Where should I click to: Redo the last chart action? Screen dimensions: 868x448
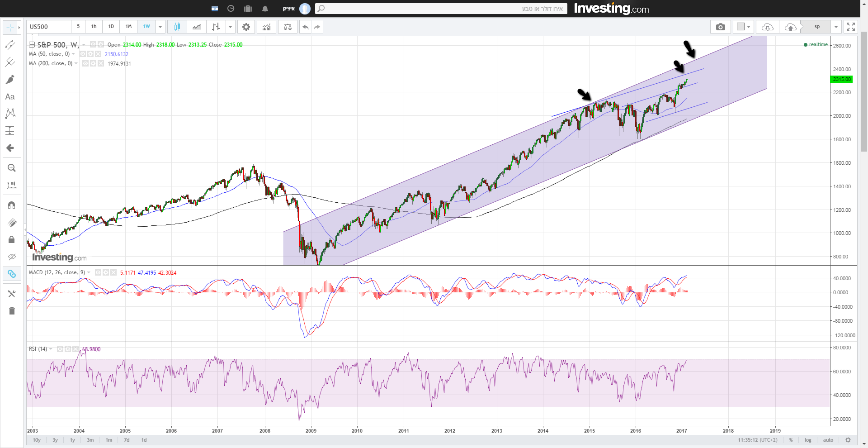(317, 27)
